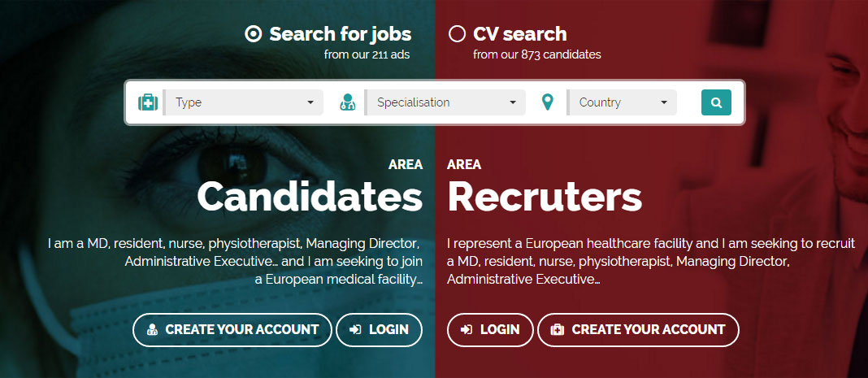Viewport: 868px width, 378px height.
Task: Click the Search for jobs heading
Action: click(x=341, y=34)
